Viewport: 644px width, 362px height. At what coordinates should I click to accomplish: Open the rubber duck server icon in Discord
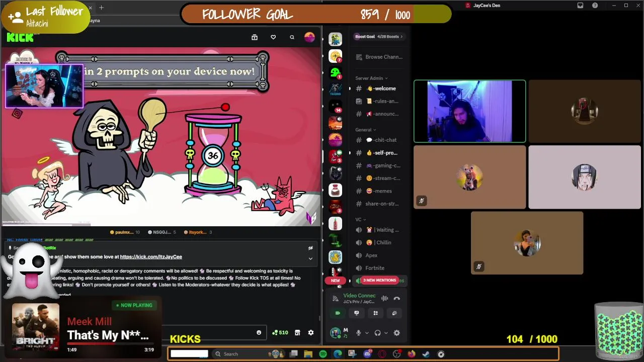(336, 257)
